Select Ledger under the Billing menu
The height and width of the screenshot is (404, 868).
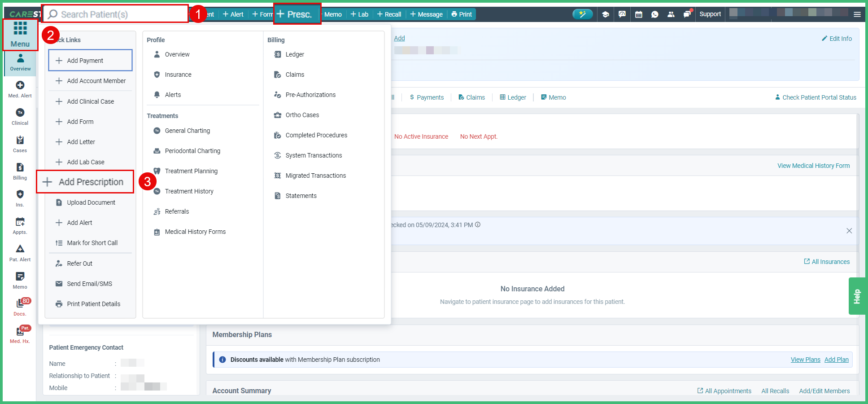[294, 54]
